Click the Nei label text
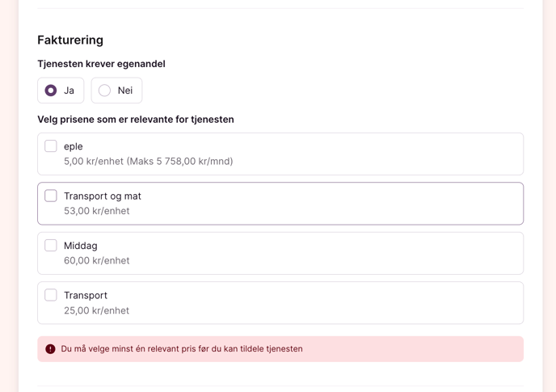The image size is (556, 392). click(x=125, y=91)
